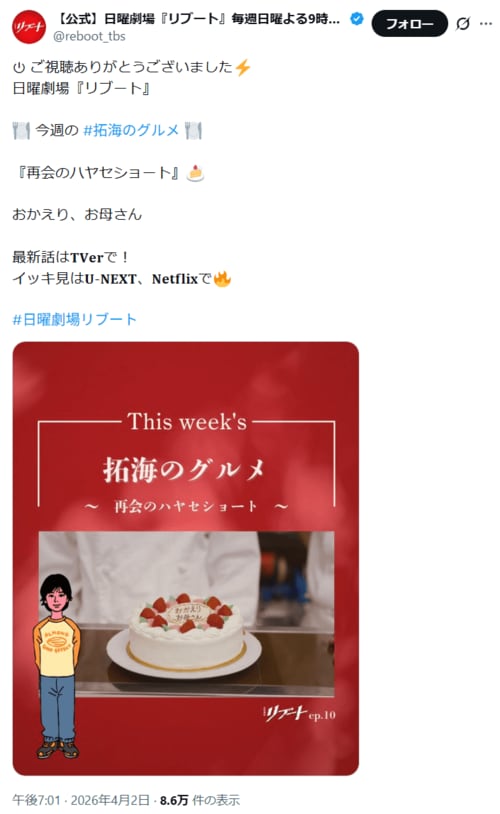Click the power symbol at post start
The height and width of the screenshot is (814, 500).
(x=19, y=67)
